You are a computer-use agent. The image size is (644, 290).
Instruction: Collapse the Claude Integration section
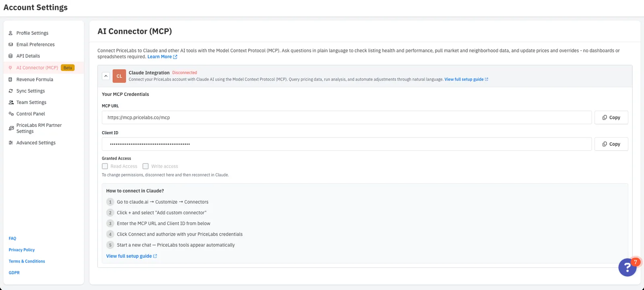point(106,76)
